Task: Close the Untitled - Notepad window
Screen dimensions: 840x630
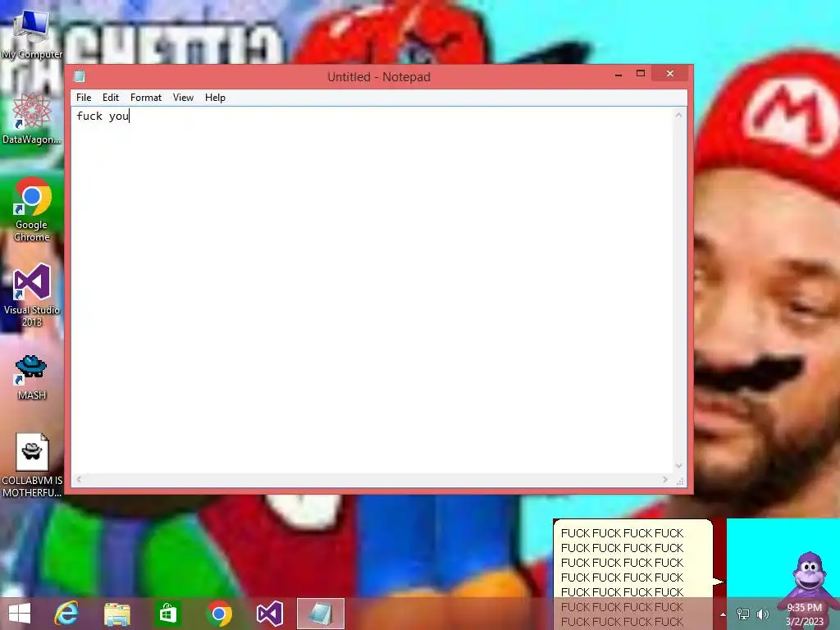Action: (x=669, y=73)
